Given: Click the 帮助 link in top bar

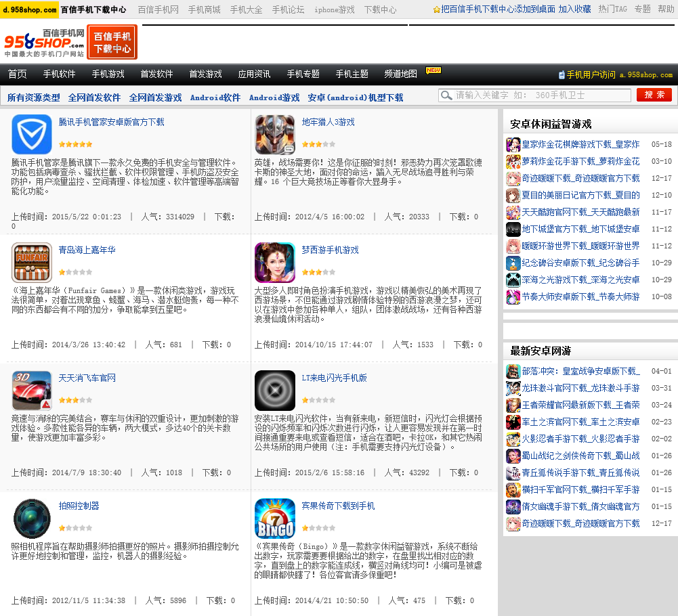Looking at the screenshot, I should (x=666, y=9).
